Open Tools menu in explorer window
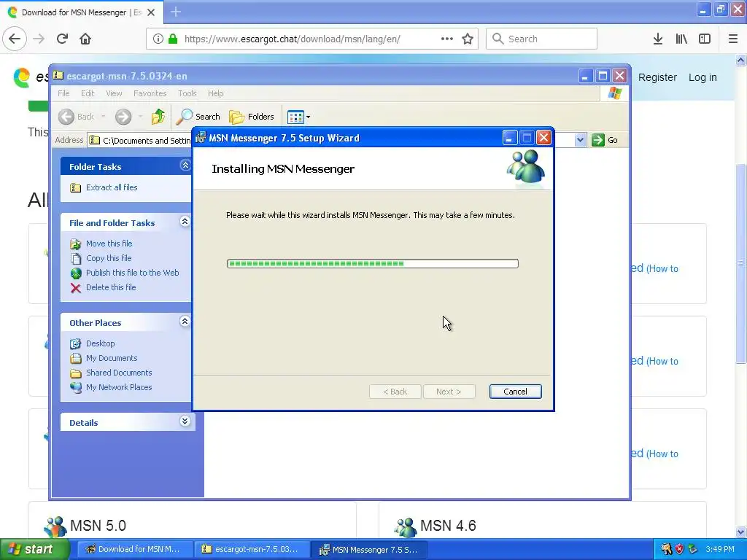Screen dimensions: 747x560 [x=187, y=93]
